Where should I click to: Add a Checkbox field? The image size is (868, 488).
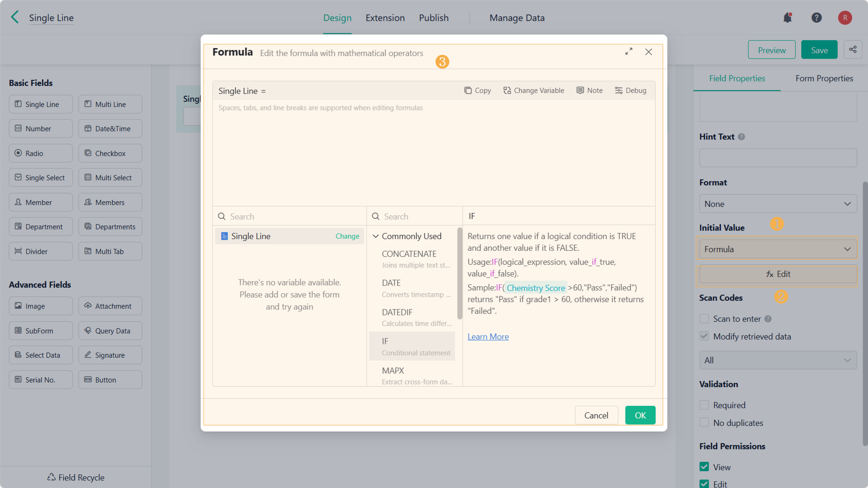(x=110, y=153)
